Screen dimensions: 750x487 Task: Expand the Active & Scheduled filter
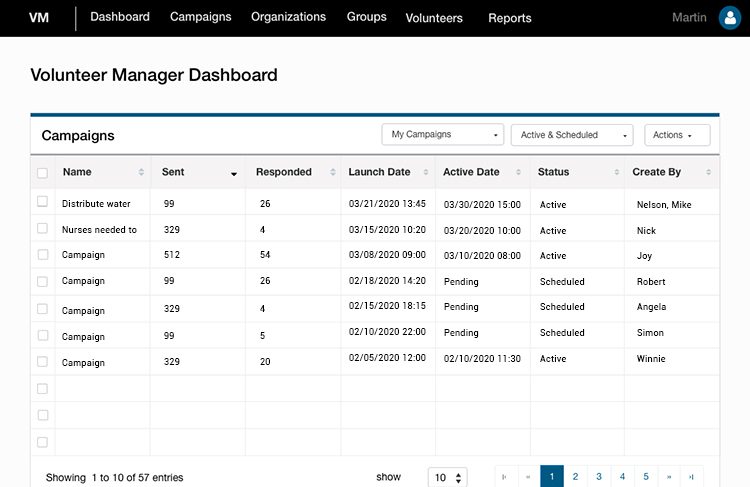(572, 135)
